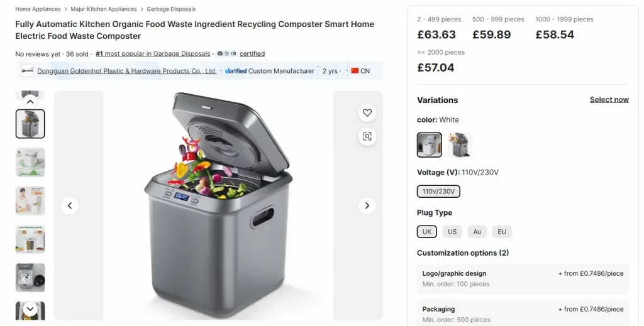Image resolution: width=644 pixels, height=326 pixels.
Task: Click the Goldenhot supplier logo icon
Action: (x=27, y=70)
